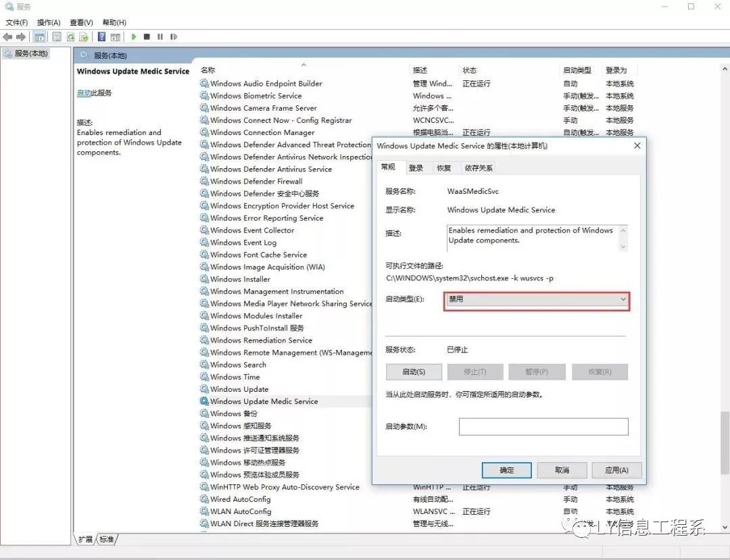The image size is (730, 560).
Task: Click the export list toolbar icon
Action: pyautogui.click(x=84, y=36)
